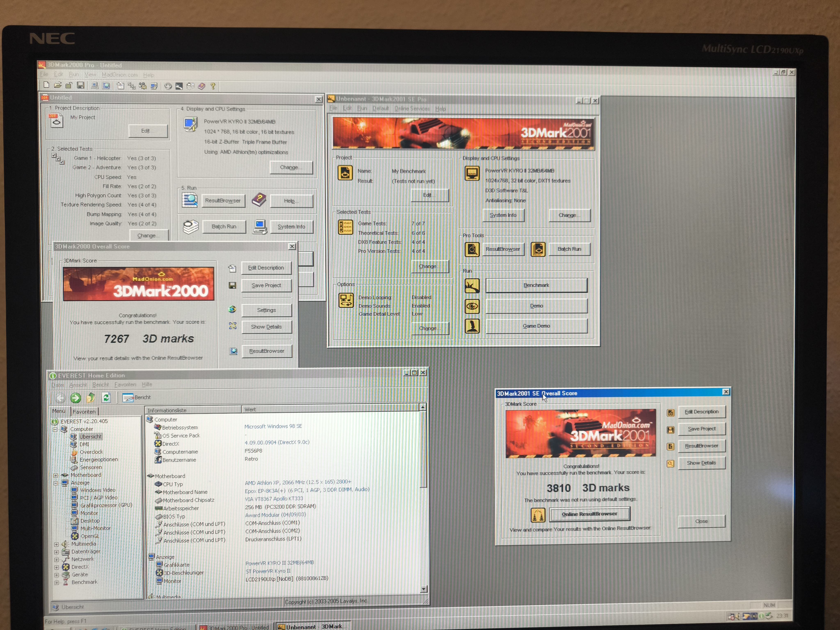Click the magnifier icon beside ResultBrowser in Pro Tools
840x630 pixels.
[x=472, y=250]
